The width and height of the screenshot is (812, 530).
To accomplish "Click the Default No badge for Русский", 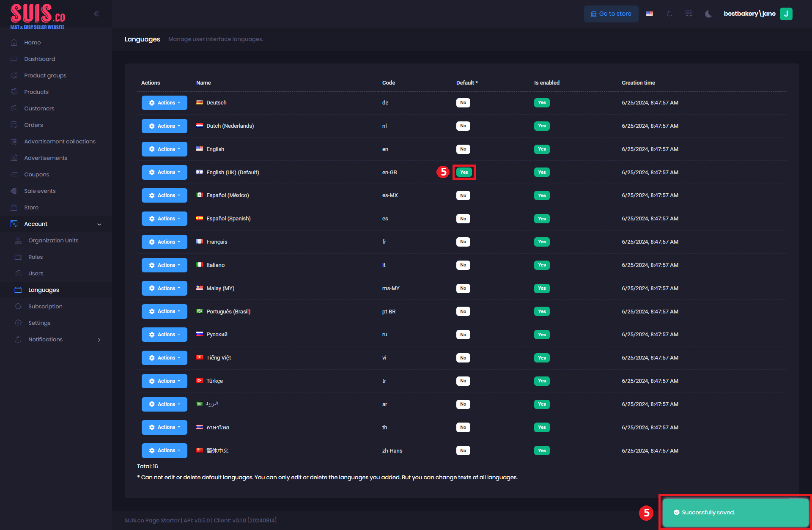I will tap(463, 335).
